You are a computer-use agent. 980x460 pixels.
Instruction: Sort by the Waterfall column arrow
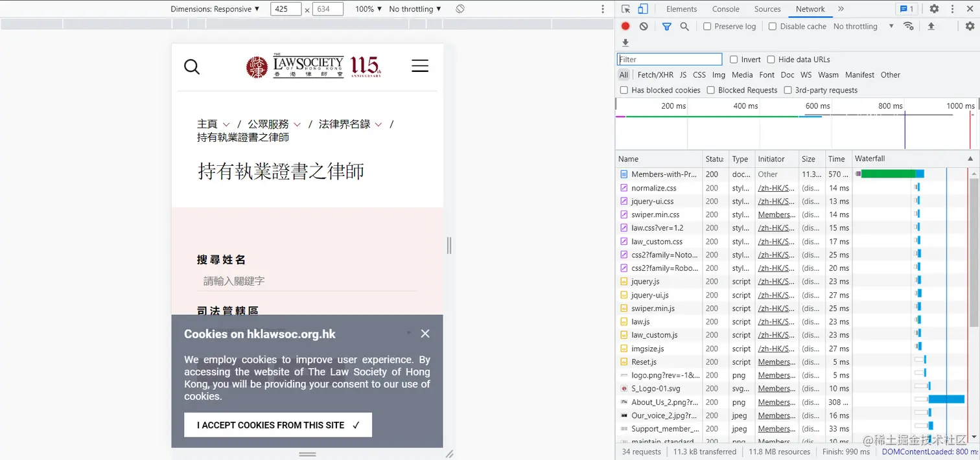(971, 159)
